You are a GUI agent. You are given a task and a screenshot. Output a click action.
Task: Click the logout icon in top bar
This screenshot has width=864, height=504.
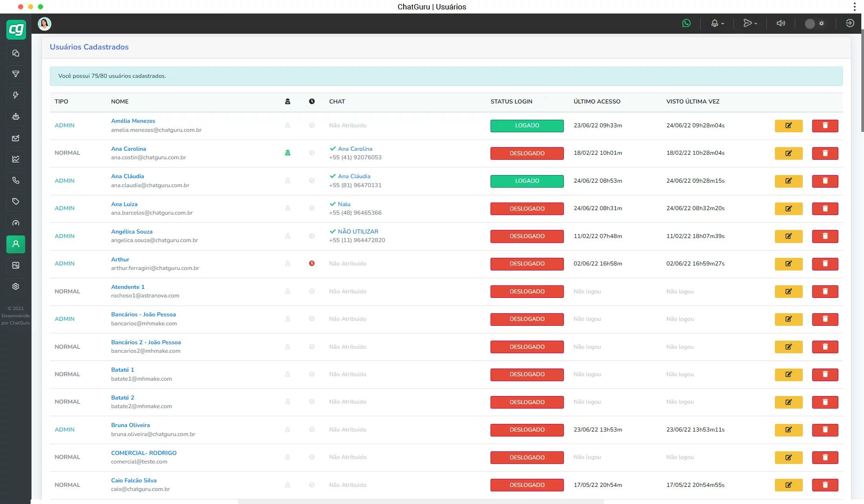[x=850, y=23]
